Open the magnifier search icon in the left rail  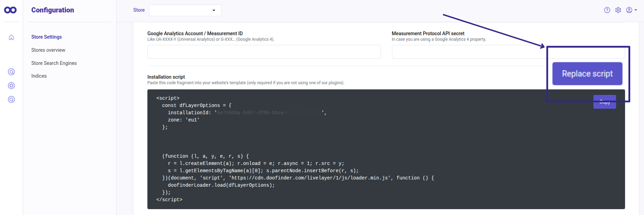(x=11, y=72)
